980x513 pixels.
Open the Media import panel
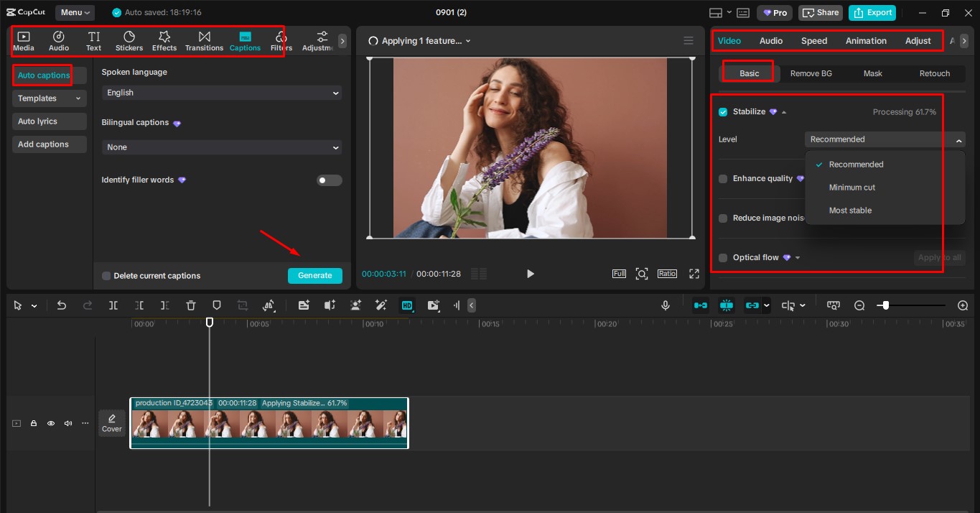pos(24,40)
